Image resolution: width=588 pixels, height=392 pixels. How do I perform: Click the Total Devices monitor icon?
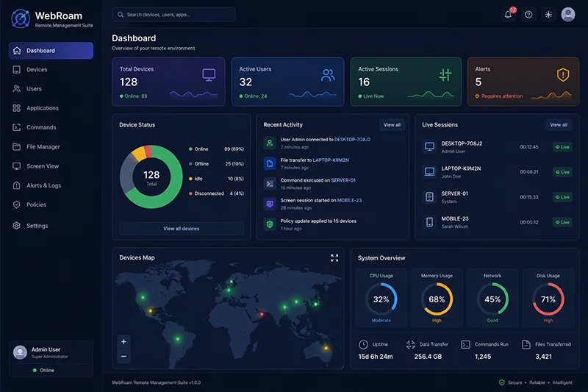209,74
